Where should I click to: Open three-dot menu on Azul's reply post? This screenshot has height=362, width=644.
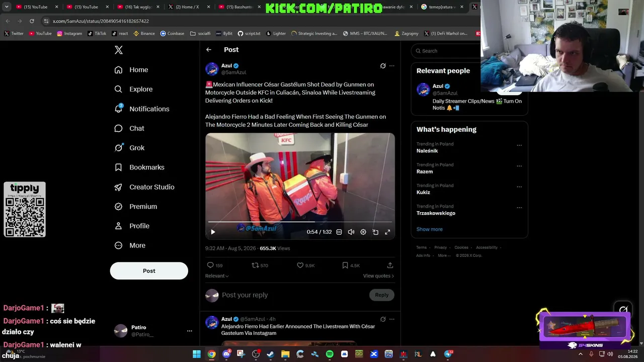click(392, 319)
